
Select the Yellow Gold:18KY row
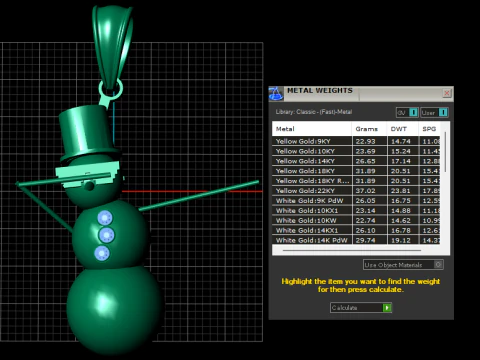click(x=356, y=171)
